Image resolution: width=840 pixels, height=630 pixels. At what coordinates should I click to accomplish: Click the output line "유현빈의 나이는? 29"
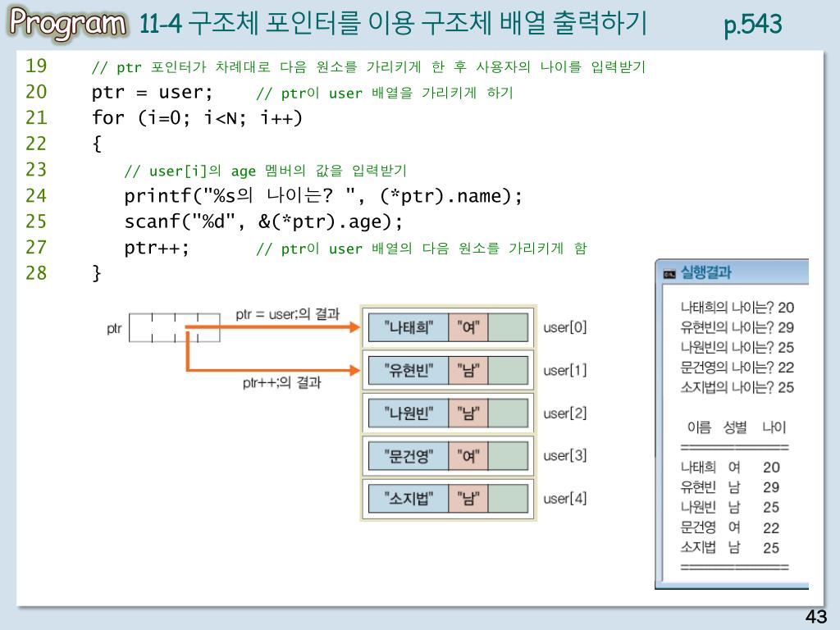click(737, 327)
